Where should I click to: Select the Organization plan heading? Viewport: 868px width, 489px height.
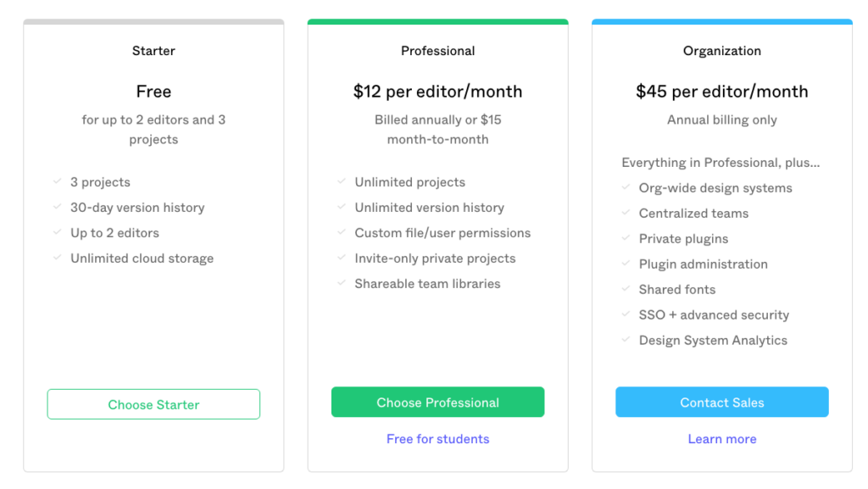pos(721,51)
